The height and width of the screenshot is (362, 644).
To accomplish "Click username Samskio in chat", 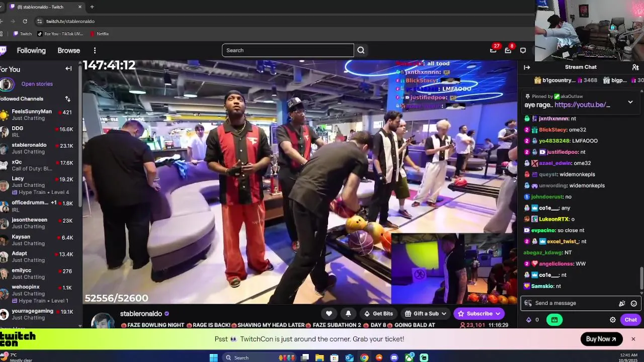I will click(542, 286).
